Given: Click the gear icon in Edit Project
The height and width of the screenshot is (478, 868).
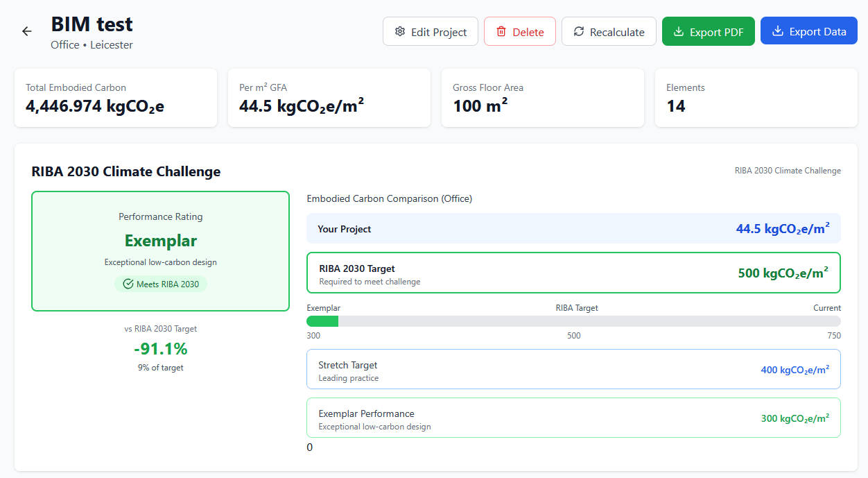Looking at the screenshot, I should 400,32.
